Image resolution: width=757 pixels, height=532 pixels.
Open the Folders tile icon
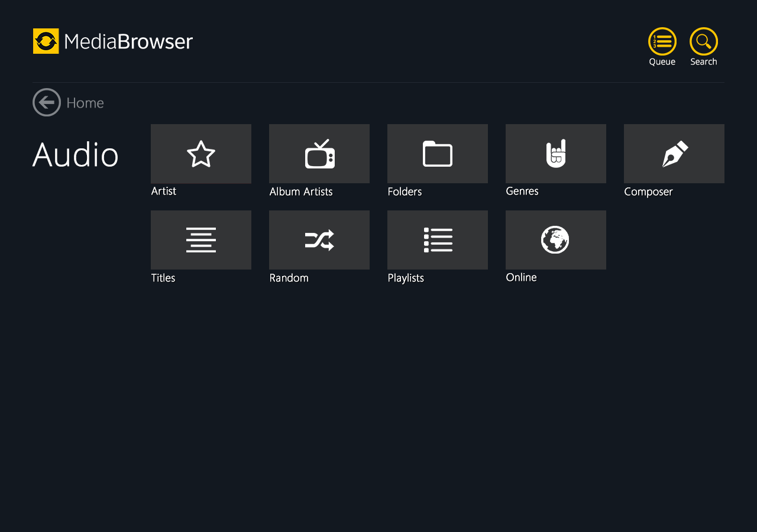pyautogui.click(x=438, y=154)
